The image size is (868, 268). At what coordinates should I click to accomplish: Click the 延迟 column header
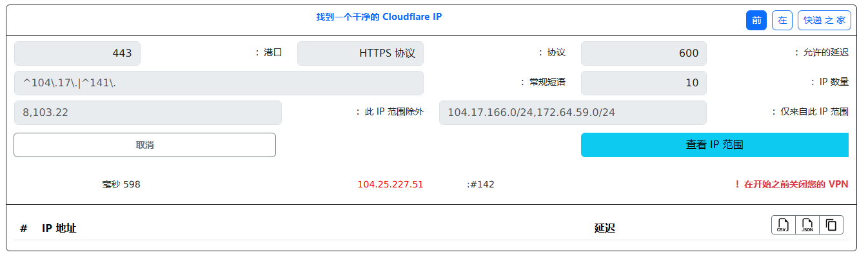604,228
